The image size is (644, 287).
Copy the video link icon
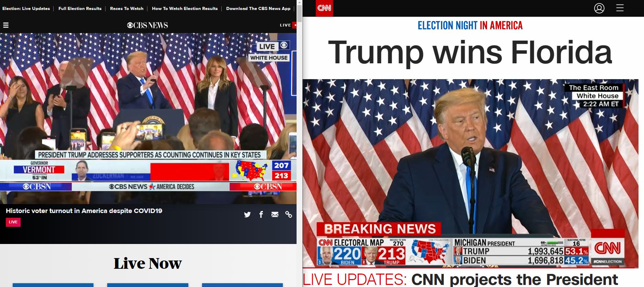(289, 214)
